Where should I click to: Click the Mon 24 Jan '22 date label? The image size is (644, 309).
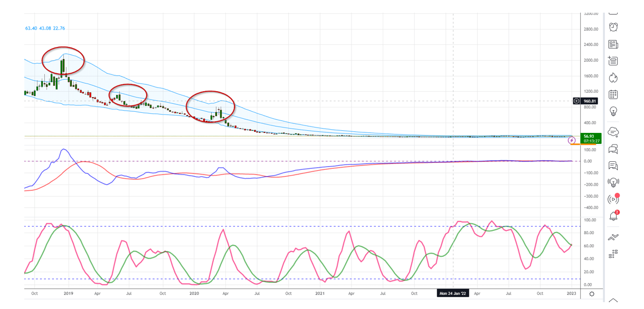[x=453, y=293]
